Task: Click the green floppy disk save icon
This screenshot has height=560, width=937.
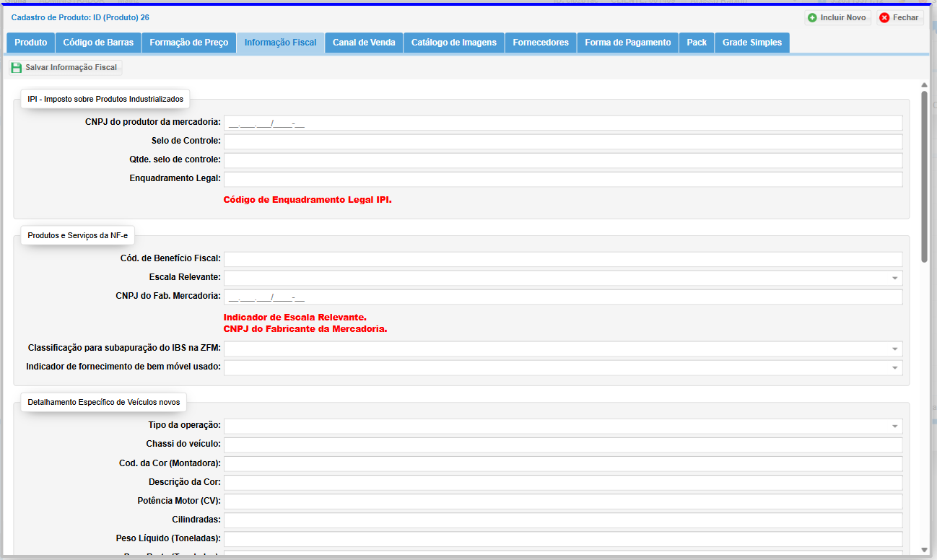Action: click(17, 68)
